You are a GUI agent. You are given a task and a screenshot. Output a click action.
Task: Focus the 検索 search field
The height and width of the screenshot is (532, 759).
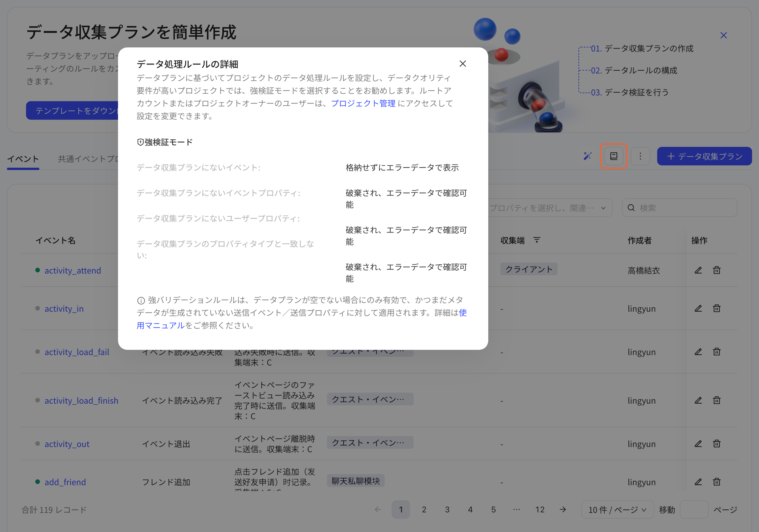(x=679, y=208)
